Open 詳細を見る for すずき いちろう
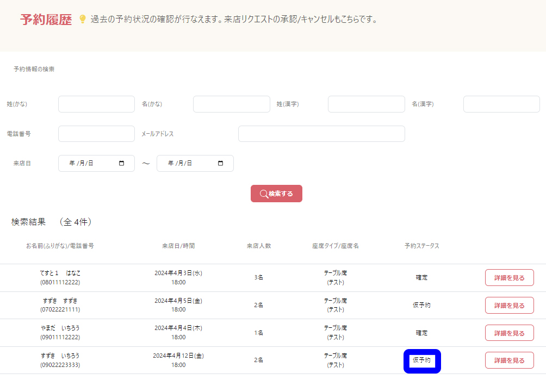 click(x=509, y=360)
